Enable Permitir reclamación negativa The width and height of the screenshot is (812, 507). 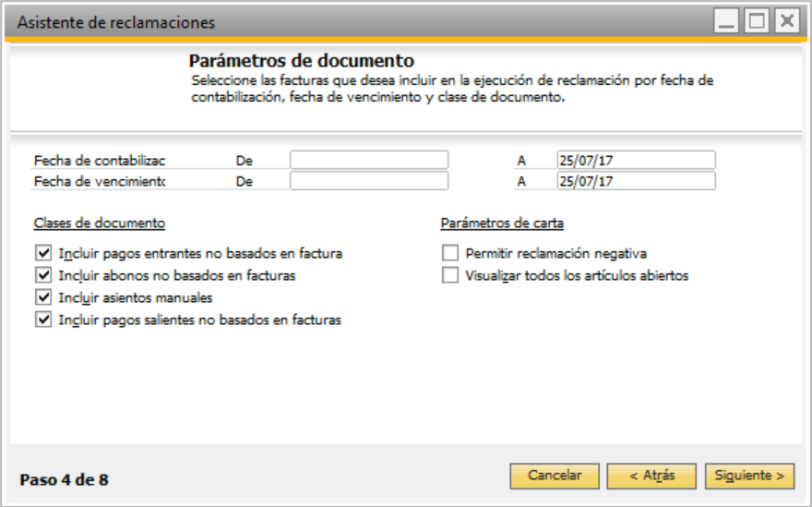(x=450, y=253)
